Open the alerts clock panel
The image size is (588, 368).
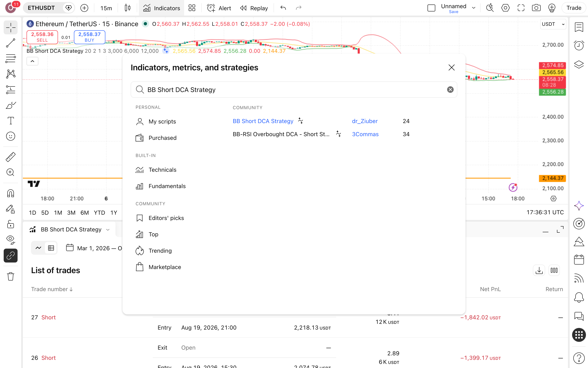[579, 45]
